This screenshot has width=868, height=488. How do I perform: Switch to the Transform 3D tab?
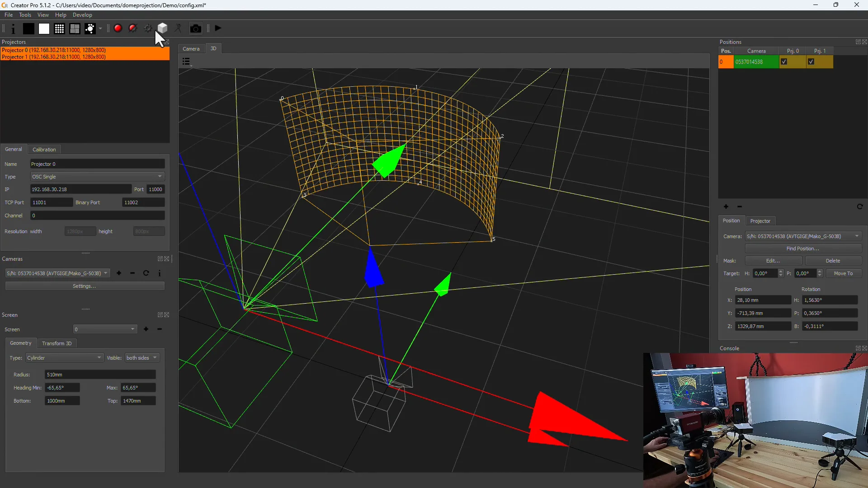click(x=57, y=343)
